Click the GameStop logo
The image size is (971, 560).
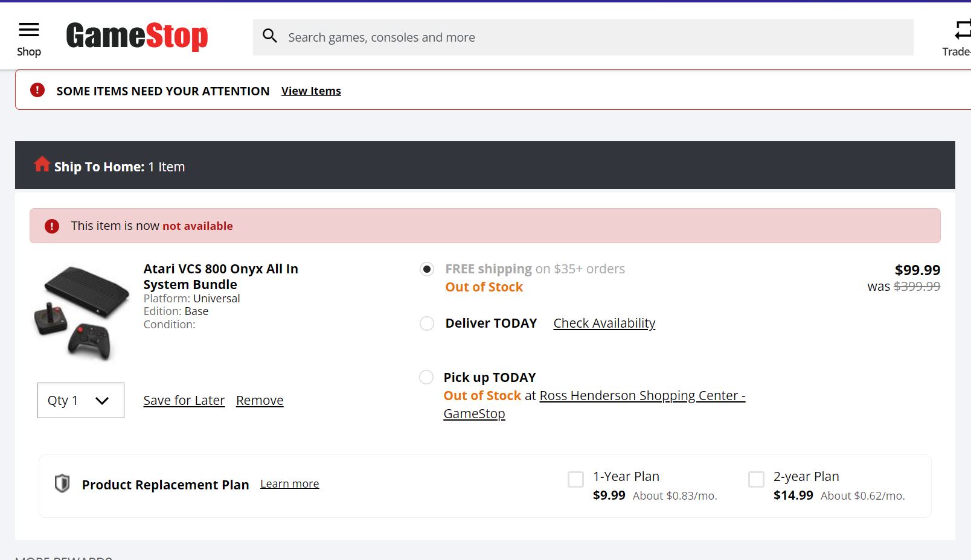click(x=137, y=36)
